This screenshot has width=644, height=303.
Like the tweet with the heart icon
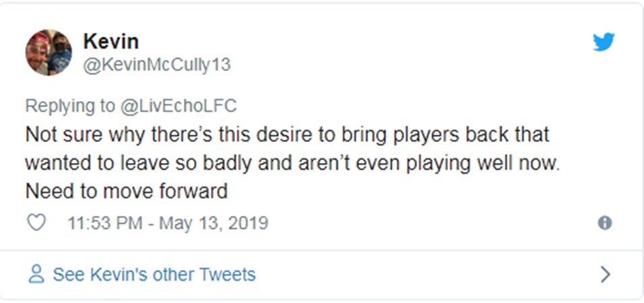click(36, 223)
